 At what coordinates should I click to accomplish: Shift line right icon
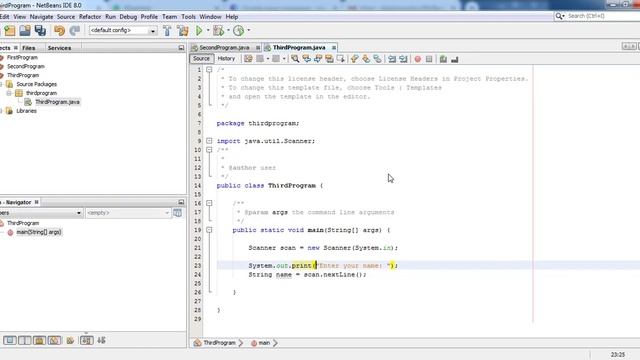pyautogui.click(x=403, y=59)
